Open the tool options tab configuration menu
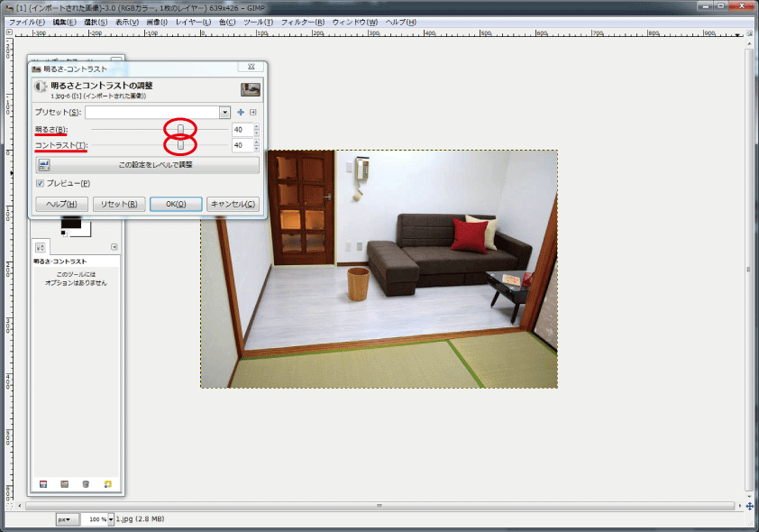The width and height of the screenshot is (759, 532). tap(114, 247)
